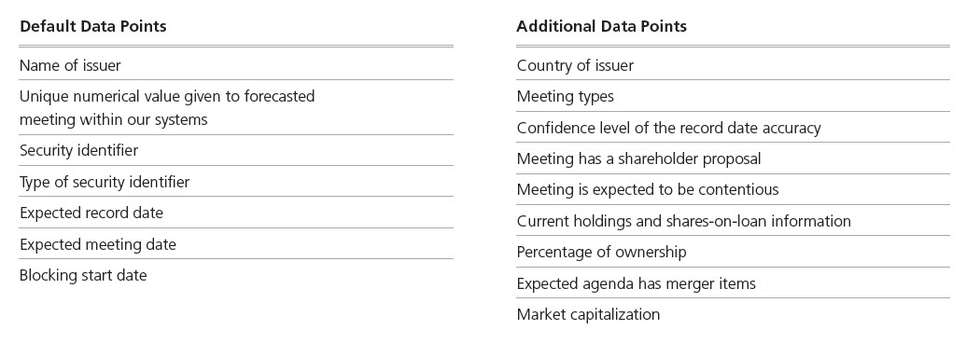Click the Blocking start date row

(x=236, y=275)
